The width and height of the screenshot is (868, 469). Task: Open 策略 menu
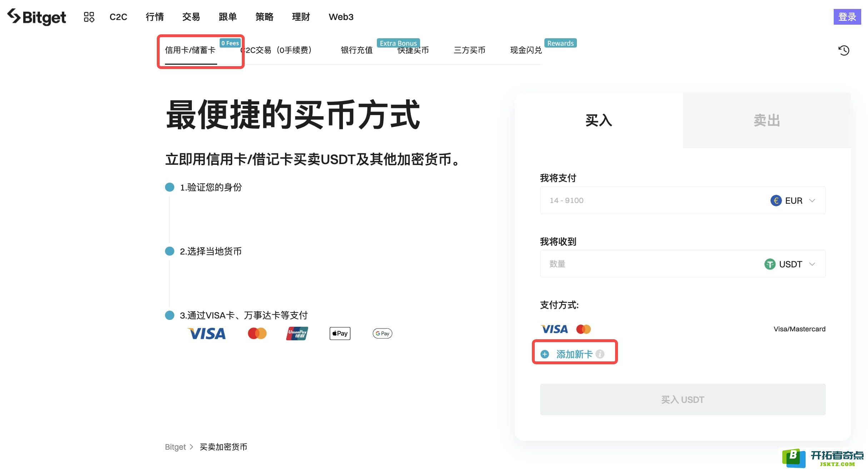(264, 17)
